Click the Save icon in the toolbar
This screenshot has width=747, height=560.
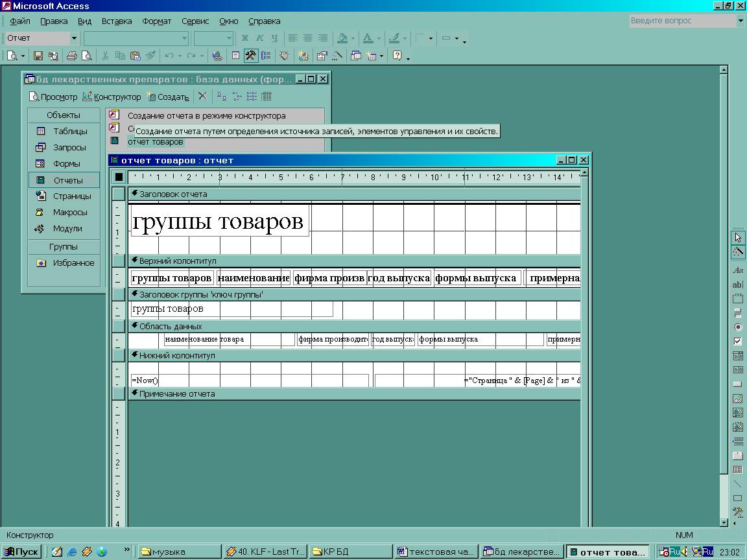click(x=38, y=56)
